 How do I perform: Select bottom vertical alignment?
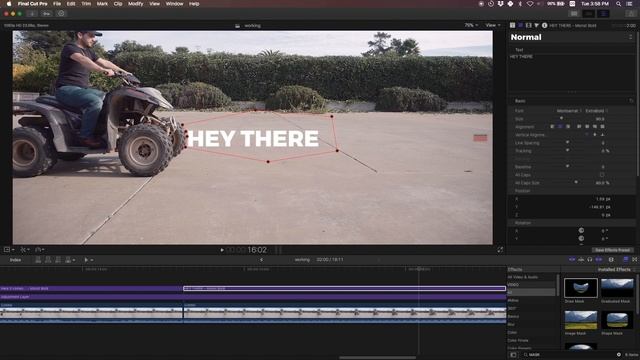point(602,134)
